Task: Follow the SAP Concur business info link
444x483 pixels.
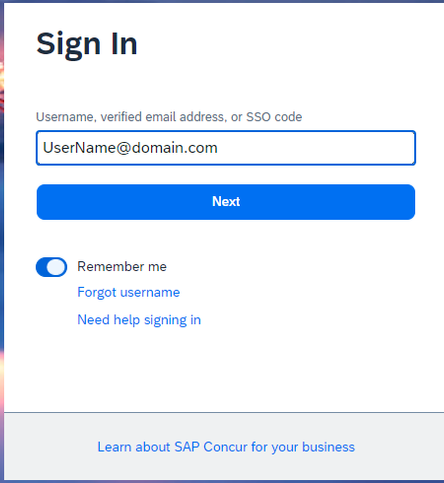Action: [226, 447]
